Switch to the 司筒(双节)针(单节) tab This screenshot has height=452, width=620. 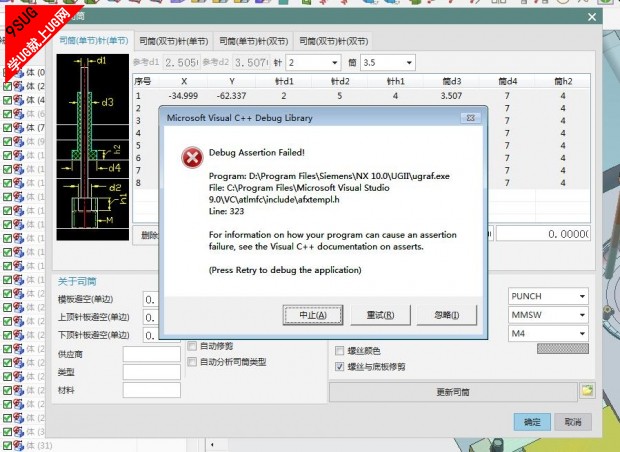174,41
